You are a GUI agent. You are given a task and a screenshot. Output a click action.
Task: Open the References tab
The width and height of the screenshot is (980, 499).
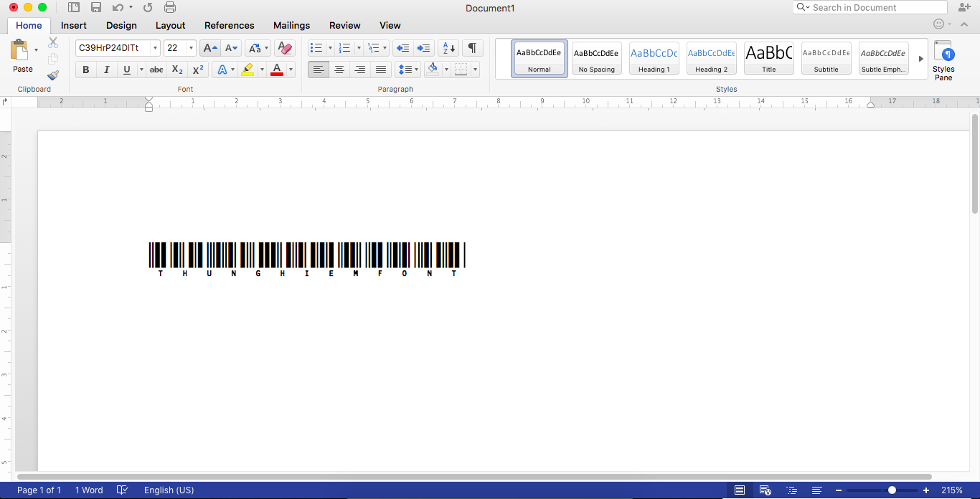(x=230, y=25)
